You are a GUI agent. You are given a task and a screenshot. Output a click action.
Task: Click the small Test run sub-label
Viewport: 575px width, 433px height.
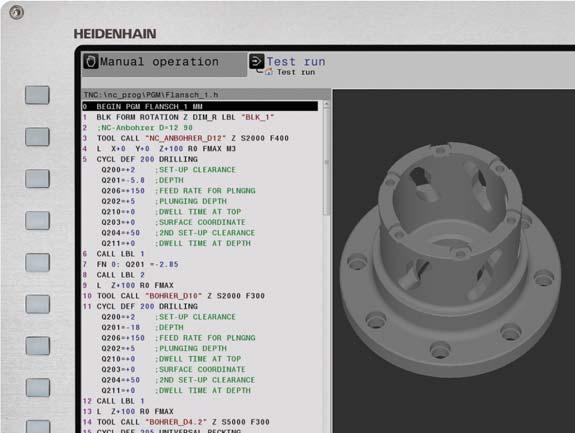point(296,72)
